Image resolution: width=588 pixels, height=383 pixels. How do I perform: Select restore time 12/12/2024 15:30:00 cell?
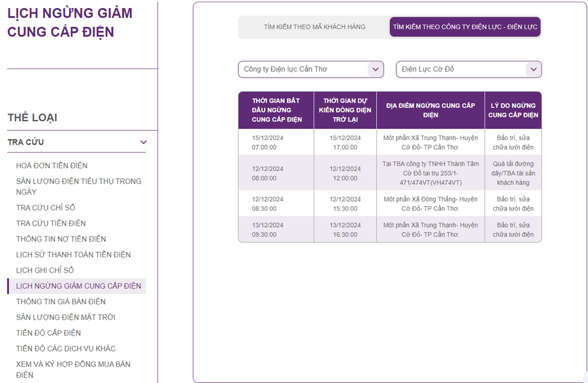345,204
